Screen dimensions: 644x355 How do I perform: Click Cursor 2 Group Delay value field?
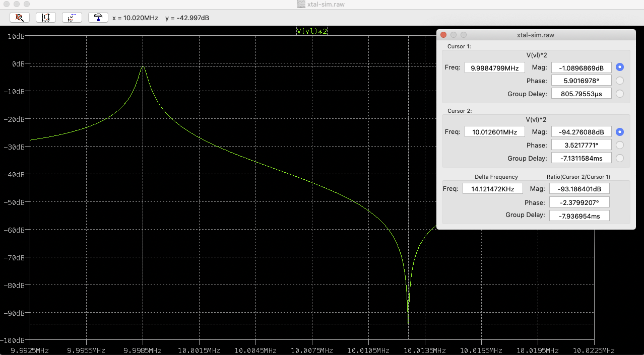tap(581, 158)
